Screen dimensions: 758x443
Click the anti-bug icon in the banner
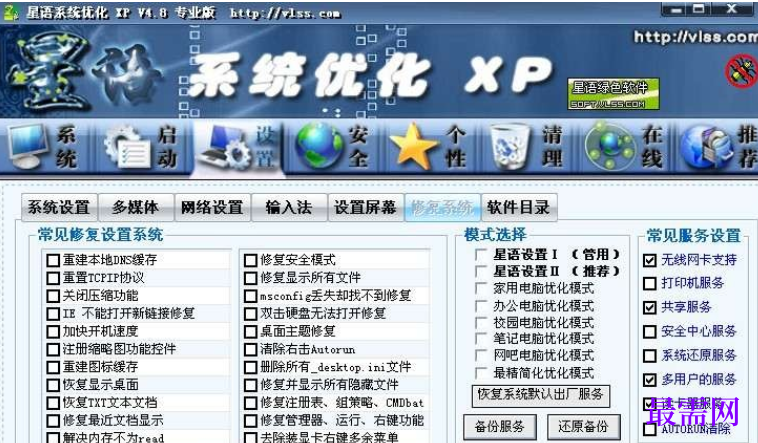[x=743, y=72]
